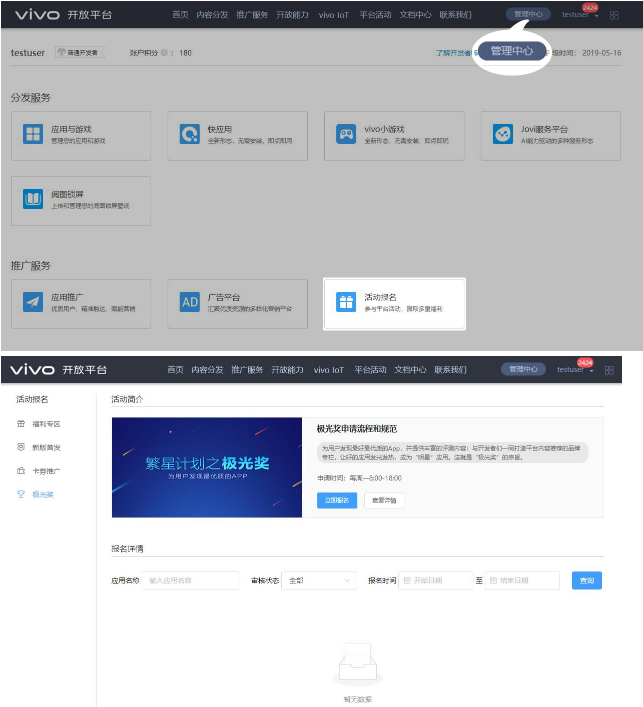Select 卡券推广 in the sidebar
The image size is (643, 707).
tap(39, 471)
